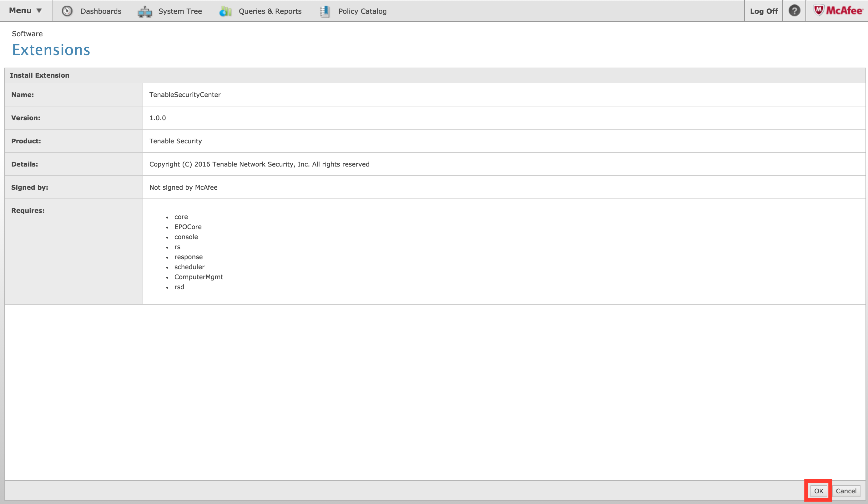The width and height of the screenshot is (868, 504).
Task: Select the EPOCore dependency entry
Action: pos(188,227)
